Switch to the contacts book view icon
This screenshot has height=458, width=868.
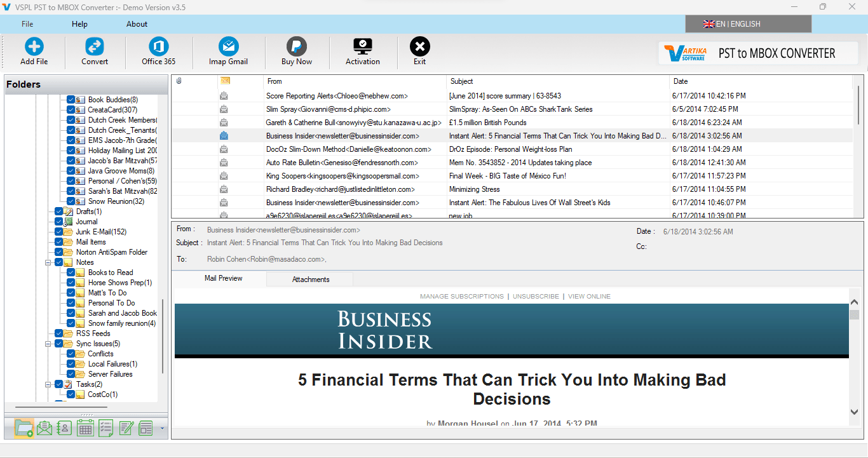point(64,428)
